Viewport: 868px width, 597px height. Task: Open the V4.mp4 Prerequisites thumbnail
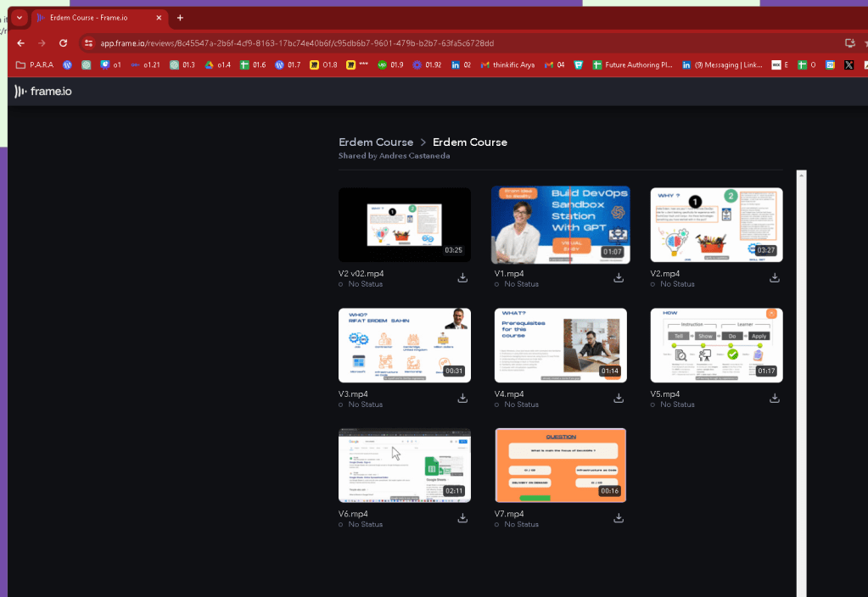point(561,345)
